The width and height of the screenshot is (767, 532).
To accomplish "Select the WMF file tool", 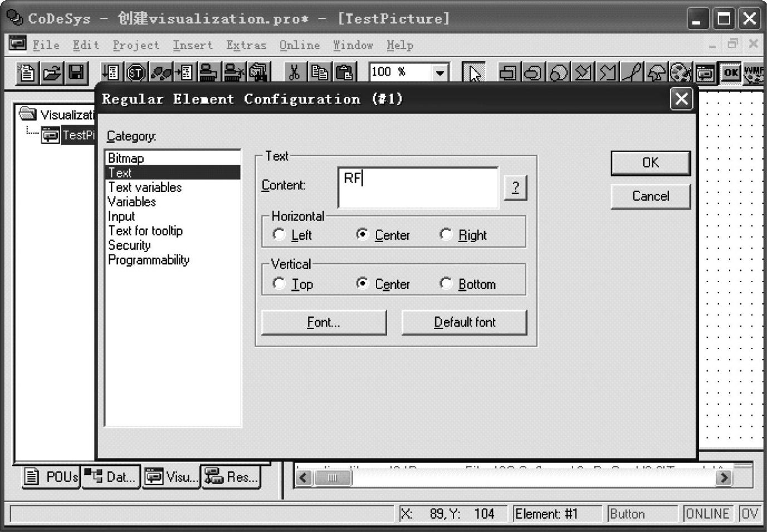I will tap(754, 73).
